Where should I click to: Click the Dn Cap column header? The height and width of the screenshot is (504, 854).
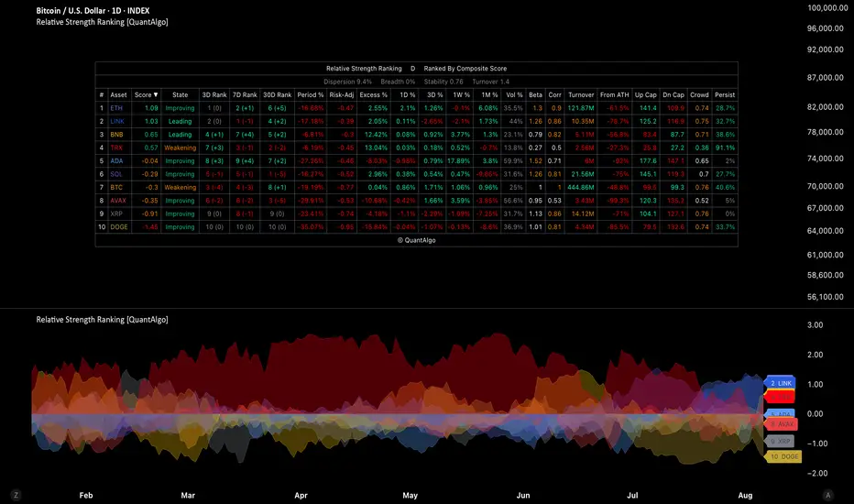click(673, 94)
